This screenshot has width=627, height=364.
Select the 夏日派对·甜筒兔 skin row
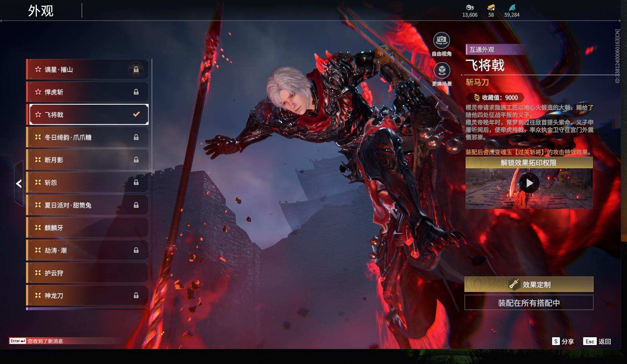(88, 205)
